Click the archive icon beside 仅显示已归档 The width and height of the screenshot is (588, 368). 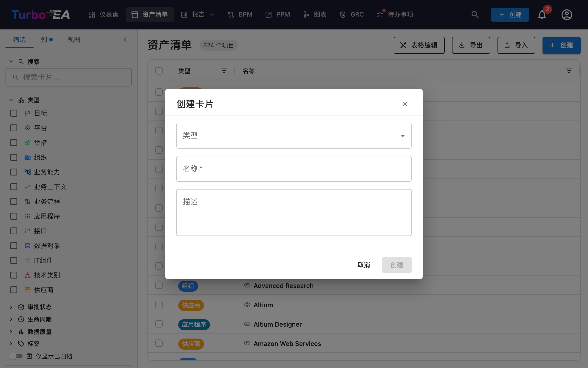click(x=29, y=356)
